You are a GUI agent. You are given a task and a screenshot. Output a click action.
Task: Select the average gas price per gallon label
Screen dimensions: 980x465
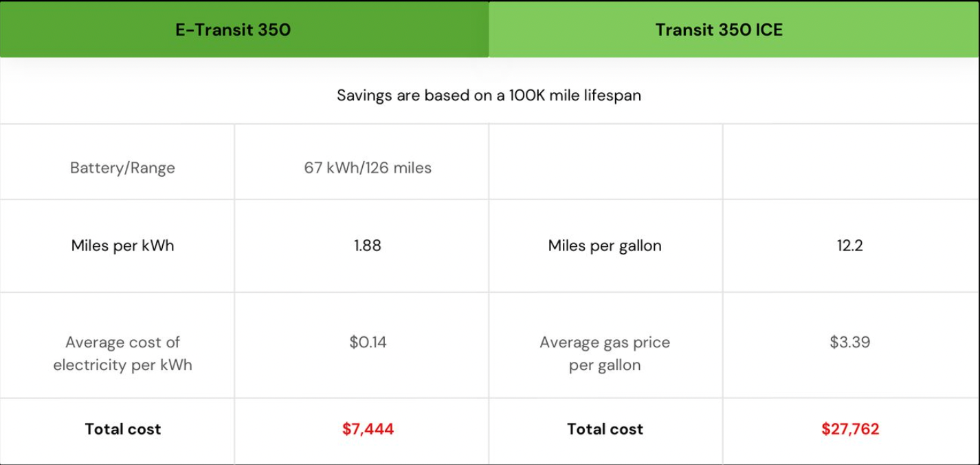(x=605, y=353)
